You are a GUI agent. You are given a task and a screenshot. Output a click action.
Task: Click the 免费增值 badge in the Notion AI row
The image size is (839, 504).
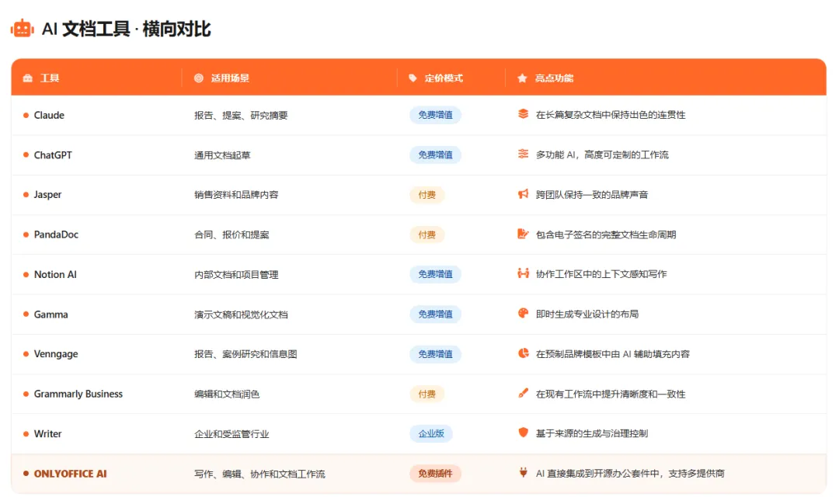coord(435,274)
